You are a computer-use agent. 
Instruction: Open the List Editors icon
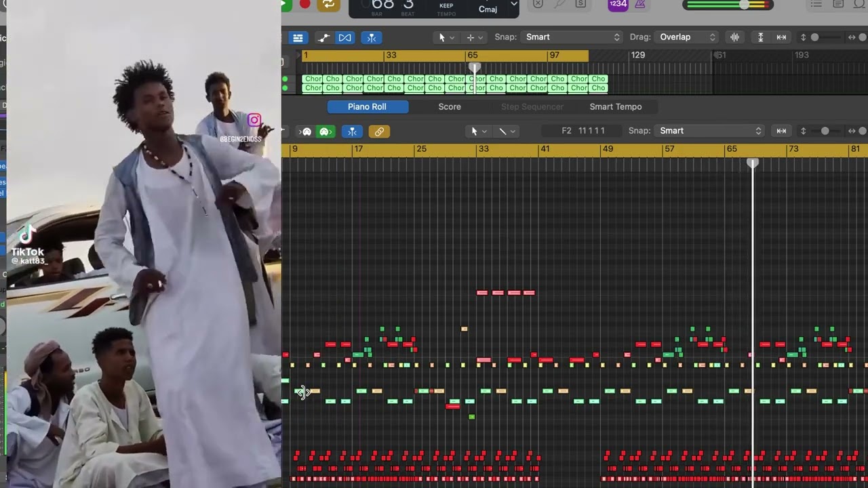tap(816, 4)
